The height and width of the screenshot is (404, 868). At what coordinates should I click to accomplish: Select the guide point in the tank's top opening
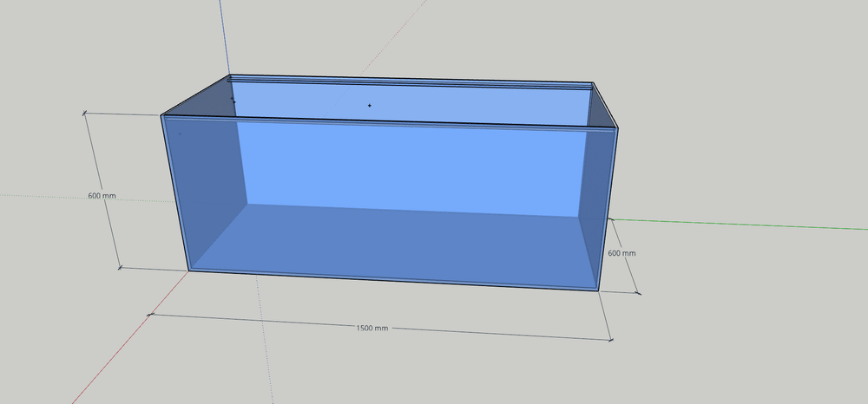370,106
